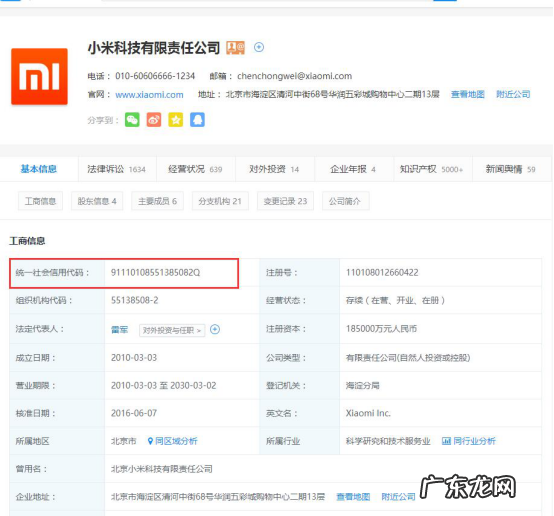Click 附近公司 link in the 企业地址 row
The image size is (554, 516).
click(399, 497)
